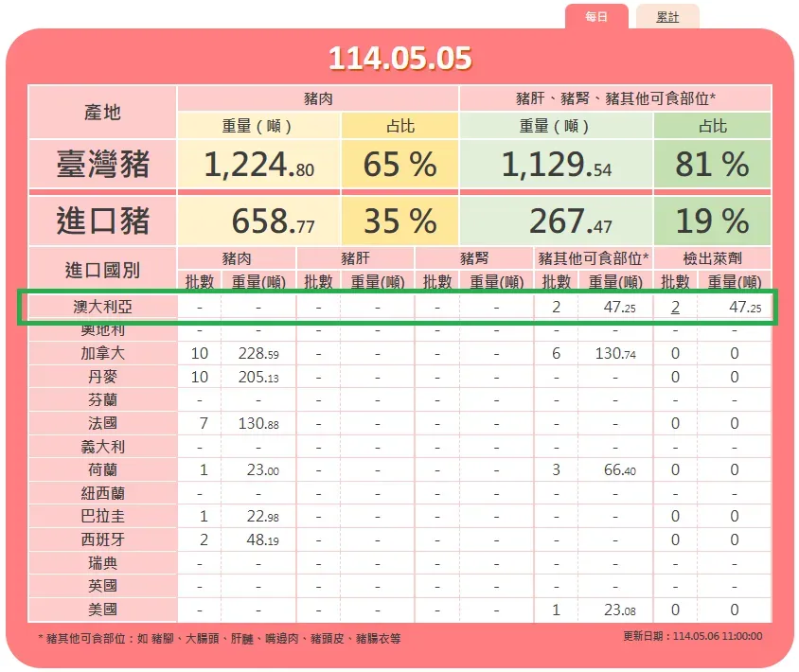This screenshot has width=799, height=672.
Task: Select the 進口豬 row label
Action: (x=102, y=221)
